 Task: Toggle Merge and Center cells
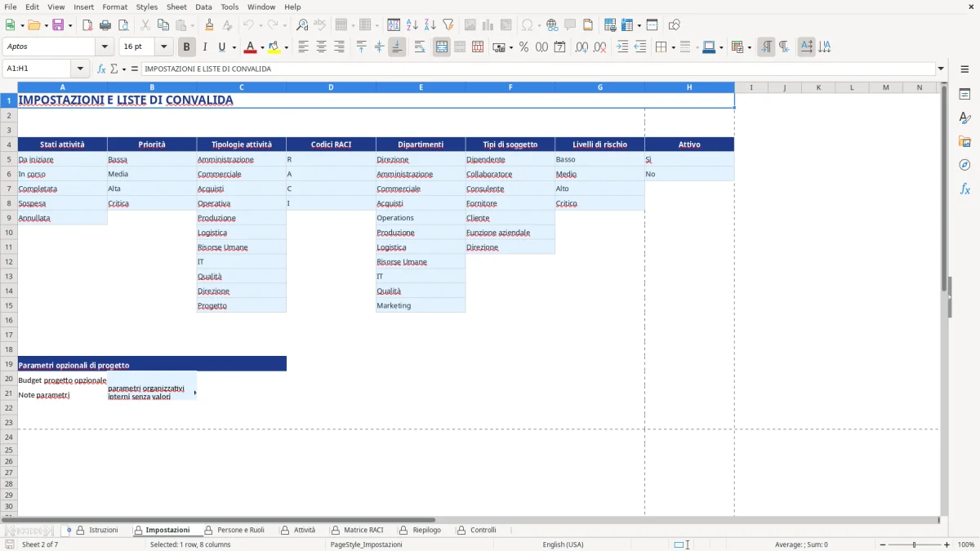pyautogui.click(x=442, y=47)
